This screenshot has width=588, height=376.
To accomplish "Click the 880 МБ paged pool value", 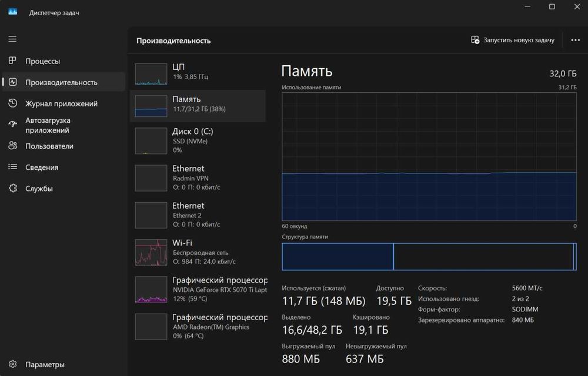I will coord(300,359).
